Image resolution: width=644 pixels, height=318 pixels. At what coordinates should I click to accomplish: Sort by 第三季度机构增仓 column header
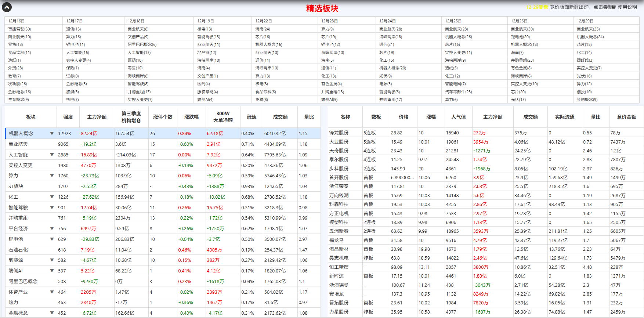click(131, 117)
